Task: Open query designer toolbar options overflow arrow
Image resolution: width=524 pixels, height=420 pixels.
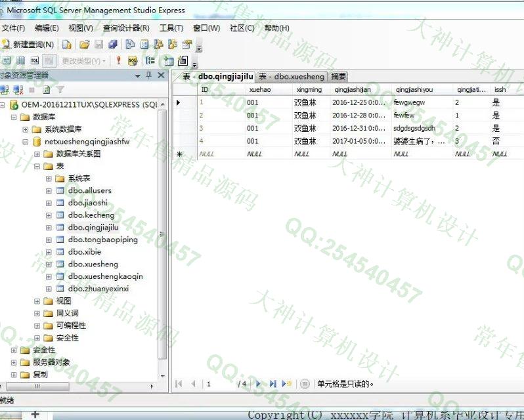Action: [195, 63]
